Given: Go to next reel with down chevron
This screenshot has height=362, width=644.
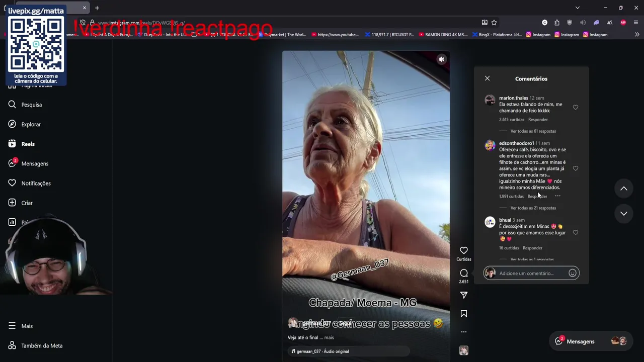Looking at the screenshot, I should [x=624, y=214].
